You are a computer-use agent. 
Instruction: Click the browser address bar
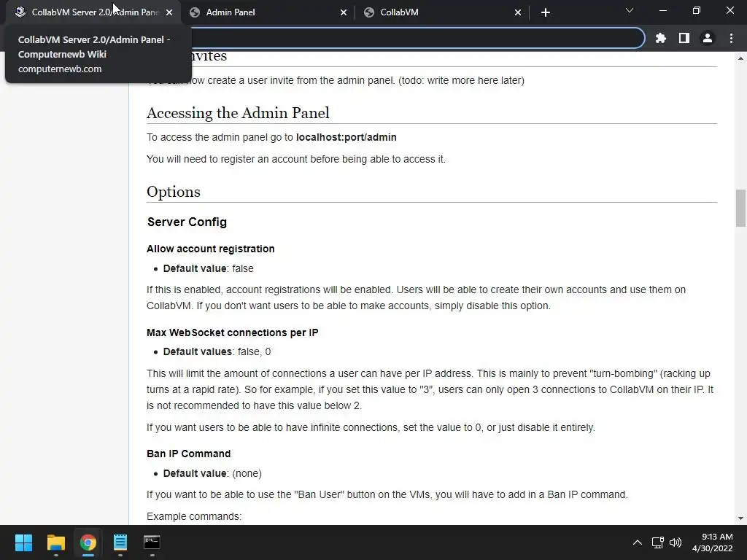417,38
